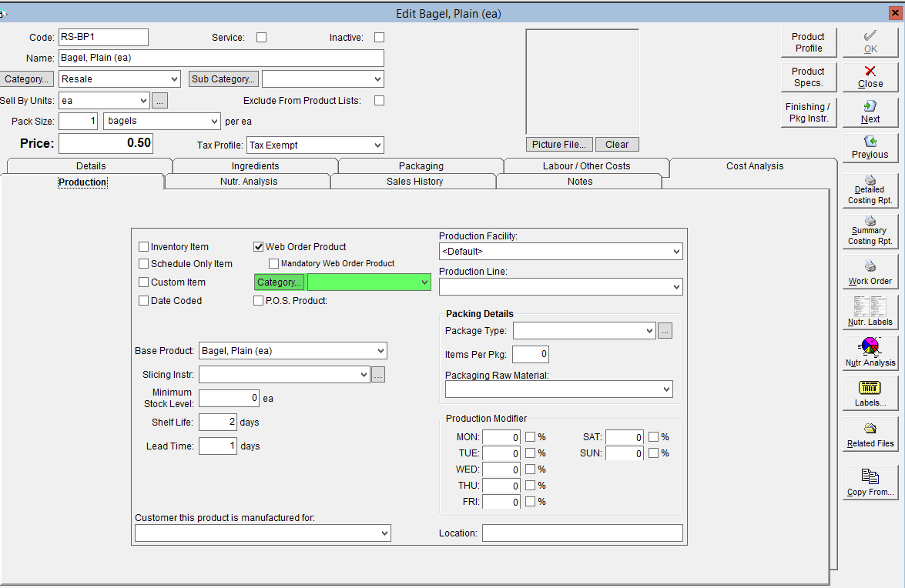Viewport: 905px width, 588px height.
Task: Click the Product Specs. button
Action: 809,77
